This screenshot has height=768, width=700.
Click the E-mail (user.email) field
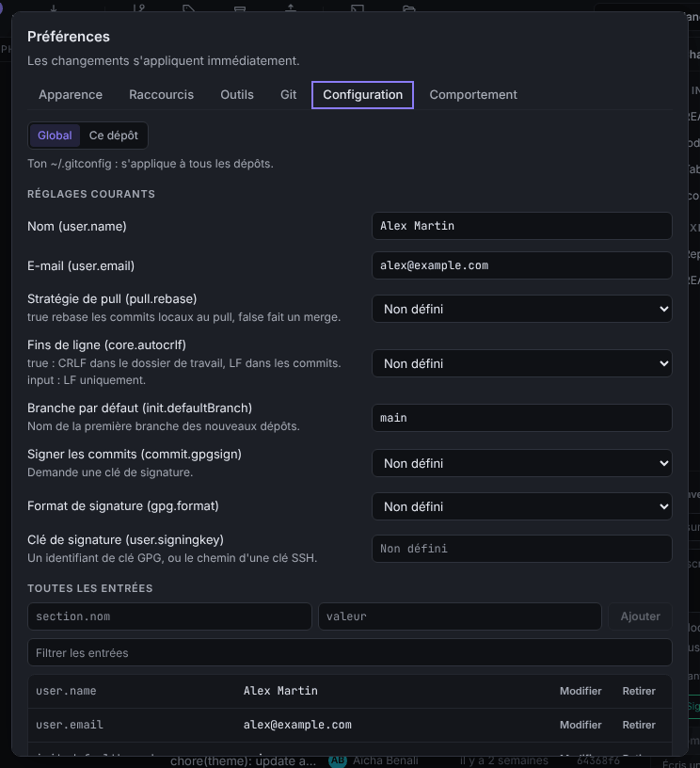[522, 265]
